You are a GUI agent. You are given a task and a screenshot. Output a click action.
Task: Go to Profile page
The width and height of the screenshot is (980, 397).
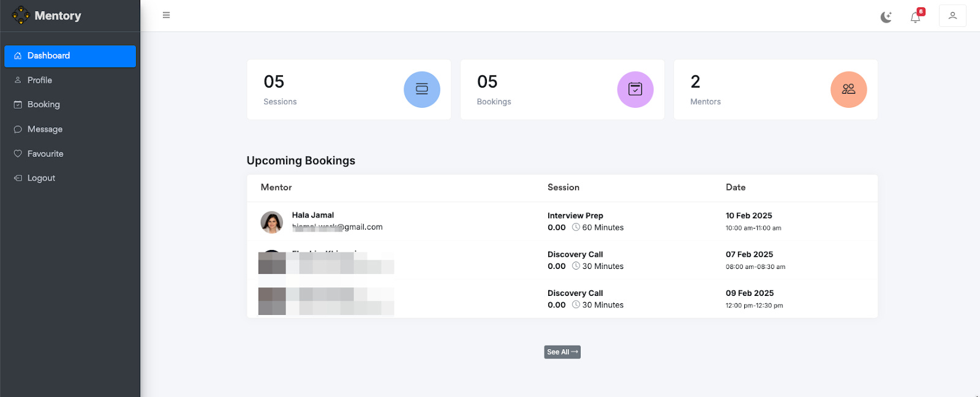click(70, 80)
